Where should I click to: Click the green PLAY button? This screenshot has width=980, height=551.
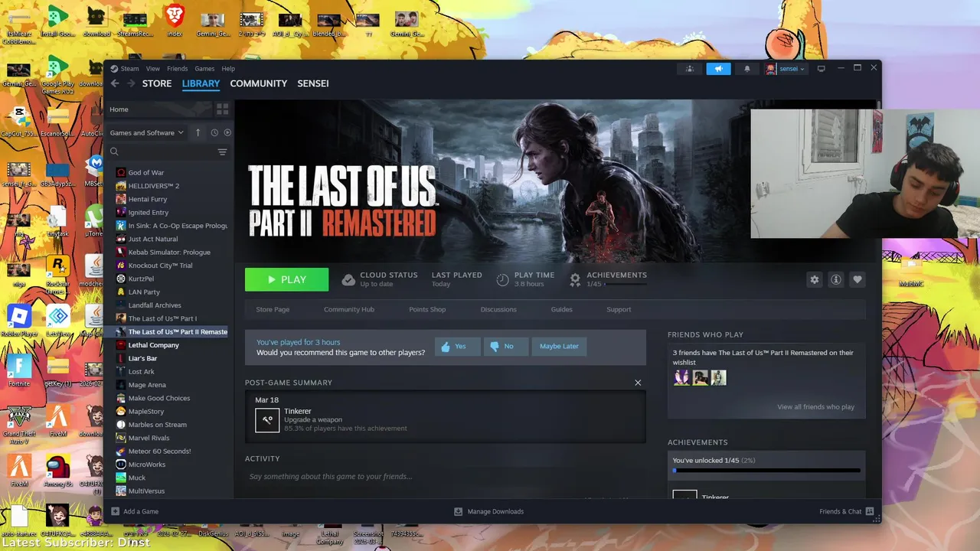(x=286, y=279)
